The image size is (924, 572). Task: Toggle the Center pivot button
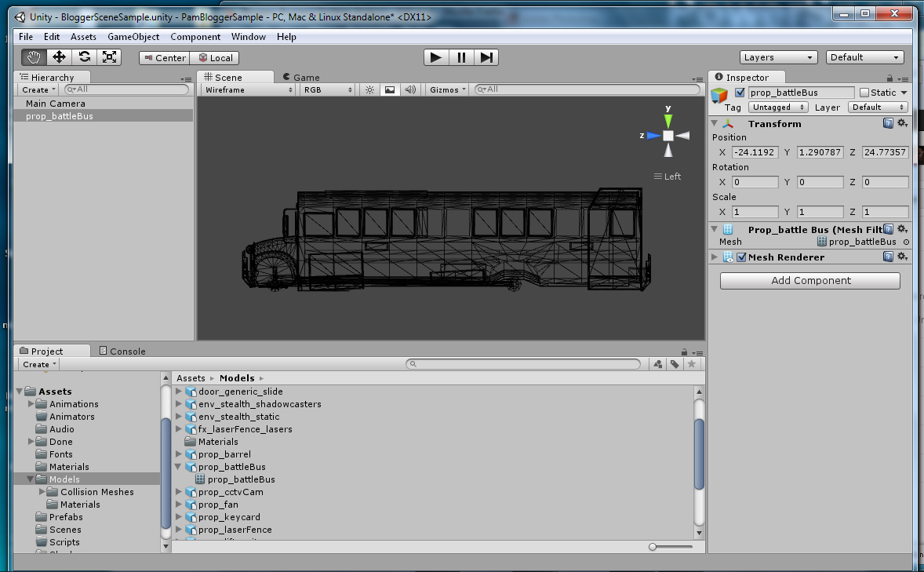(165, 58)
